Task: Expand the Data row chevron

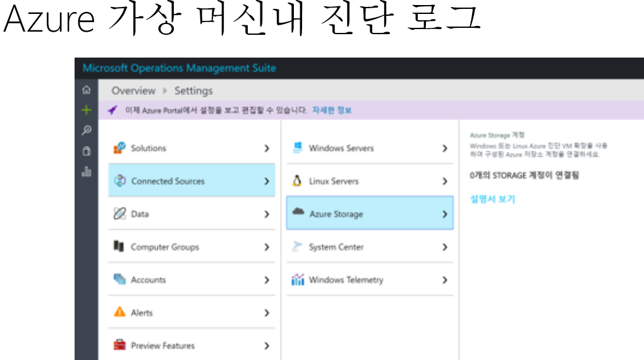Action: click(267, 214)
